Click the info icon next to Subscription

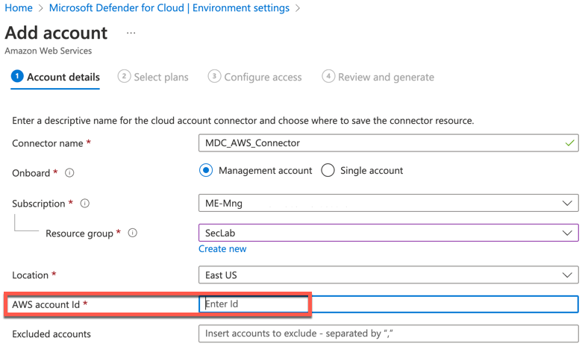[85, 203]
